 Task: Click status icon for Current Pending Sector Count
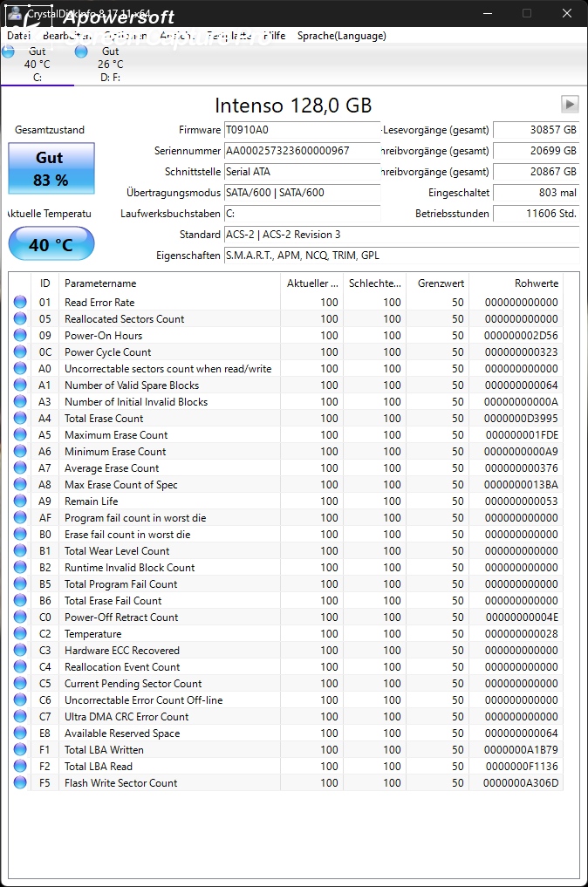pyautogui.click(x=20, y=684)
